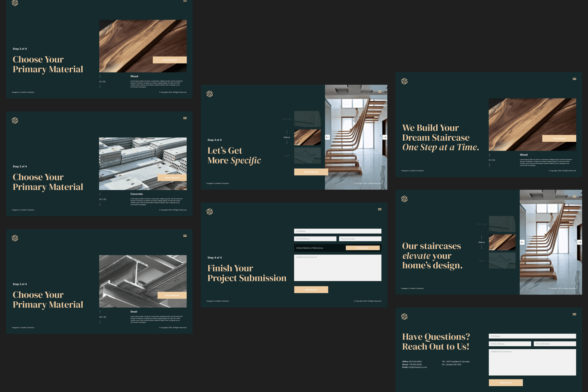Open hamburger menu on Concrete material screen
Image resolution: width=588 pixels, height=392 pixels.
[185, 118]
